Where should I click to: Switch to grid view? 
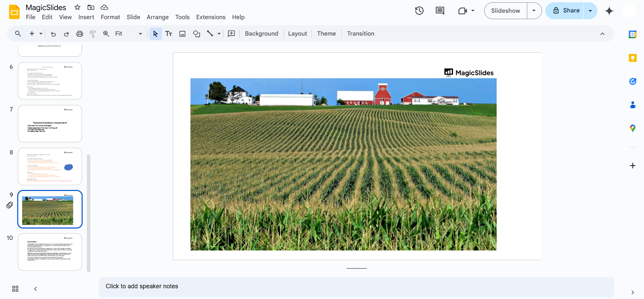[15, 289]
